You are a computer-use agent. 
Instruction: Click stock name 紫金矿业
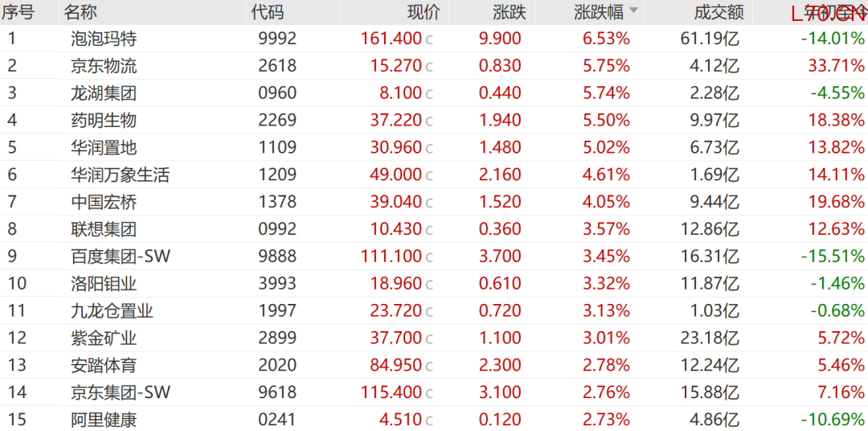coord(104,338)
